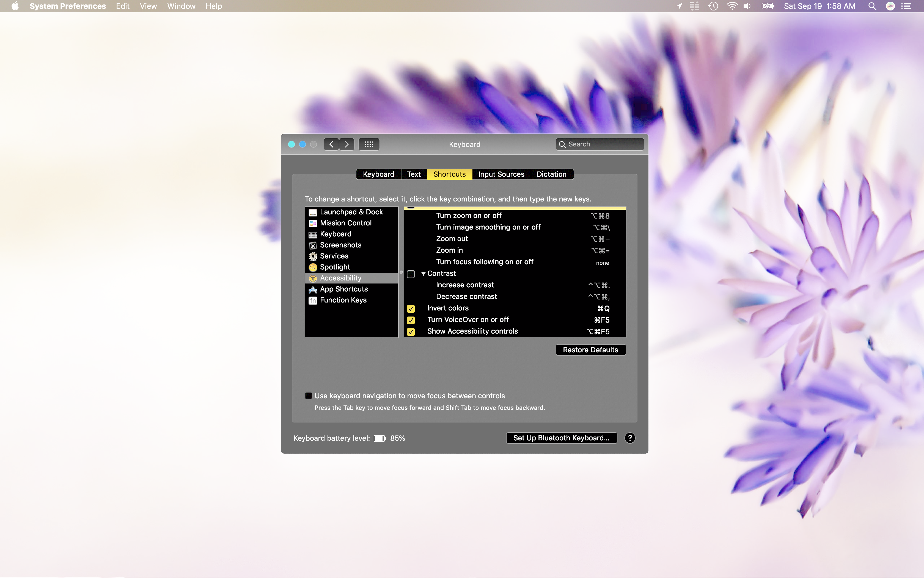
Task: Click the Siri icon in menu bar
Action: 890,6
